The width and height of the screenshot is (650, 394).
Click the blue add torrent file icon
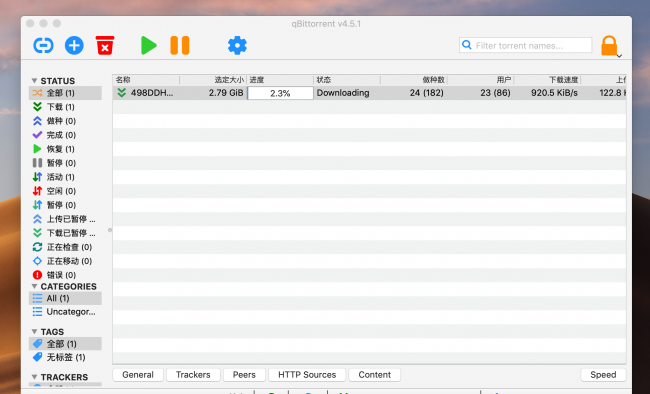74,45
